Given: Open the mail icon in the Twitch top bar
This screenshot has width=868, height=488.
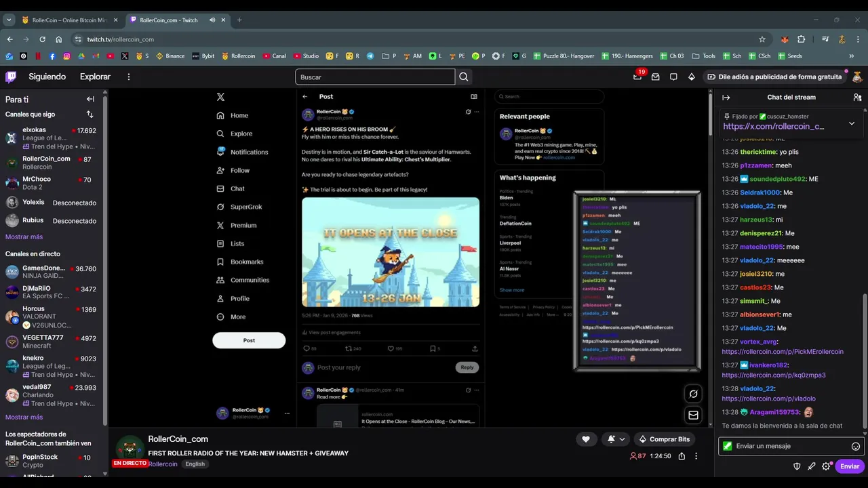Looking at the screenshot, I should [655, 77].
